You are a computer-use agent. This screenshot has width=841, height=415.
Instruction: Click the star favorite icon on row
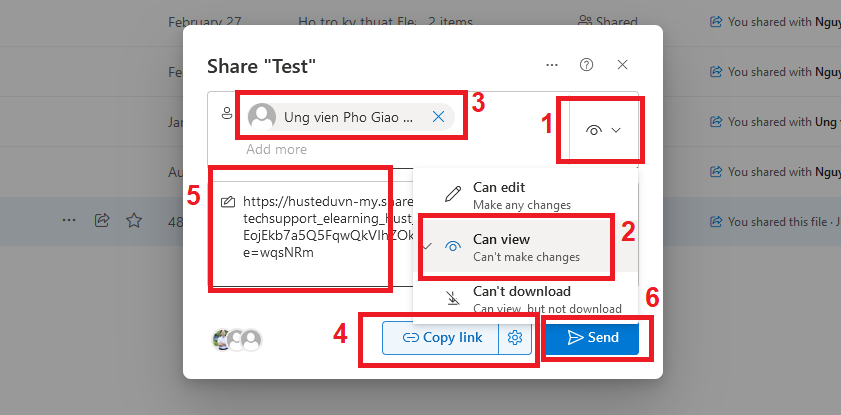pos(133,220)
